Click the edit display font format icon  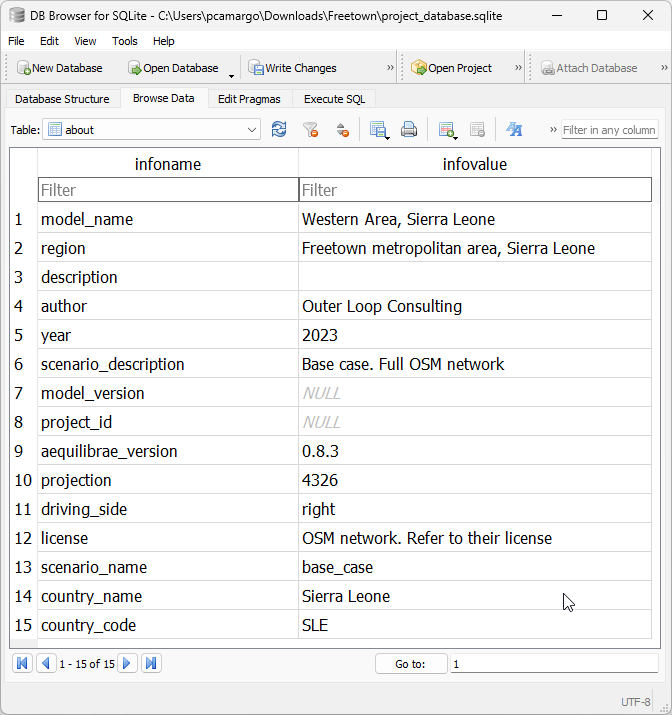pos(514,130)
